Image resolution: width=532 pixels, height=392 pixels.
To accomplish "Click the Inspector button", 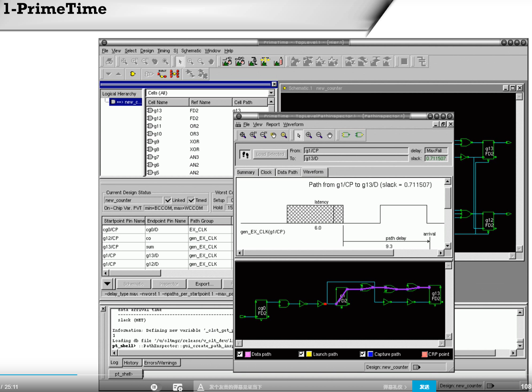I will (x=169, y=284).
